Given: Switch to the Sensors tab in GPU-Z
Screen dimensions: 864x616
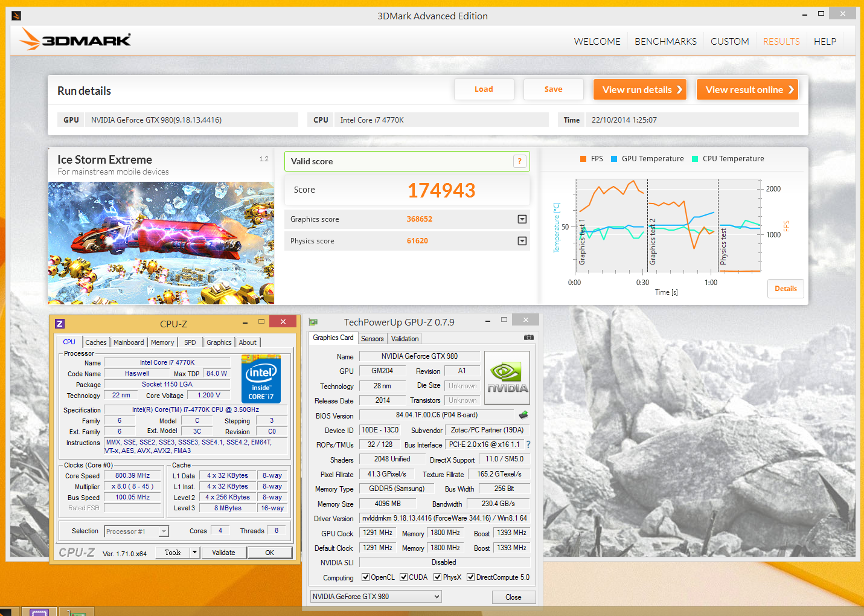Looking at the screenshot, I should tap(373, 339).
